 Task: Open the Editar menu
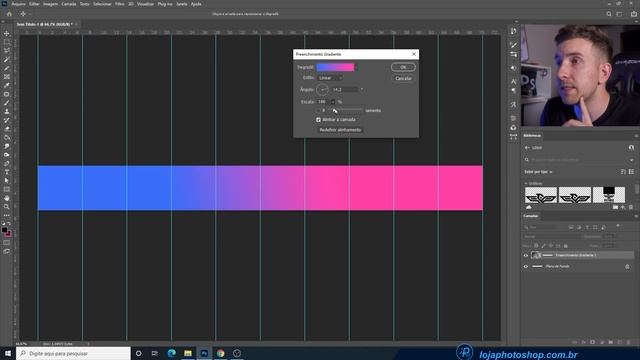(34, 4)
